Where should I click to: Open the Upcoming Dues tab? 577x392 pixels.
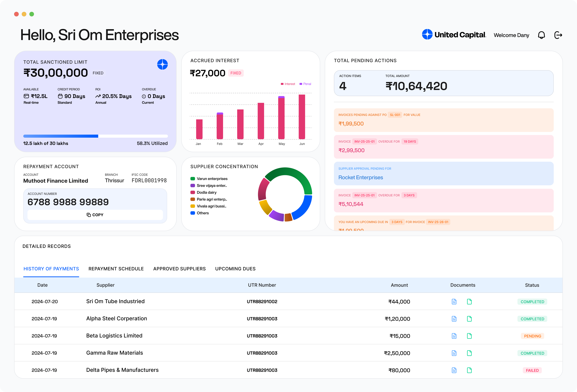tap(235, 269)
